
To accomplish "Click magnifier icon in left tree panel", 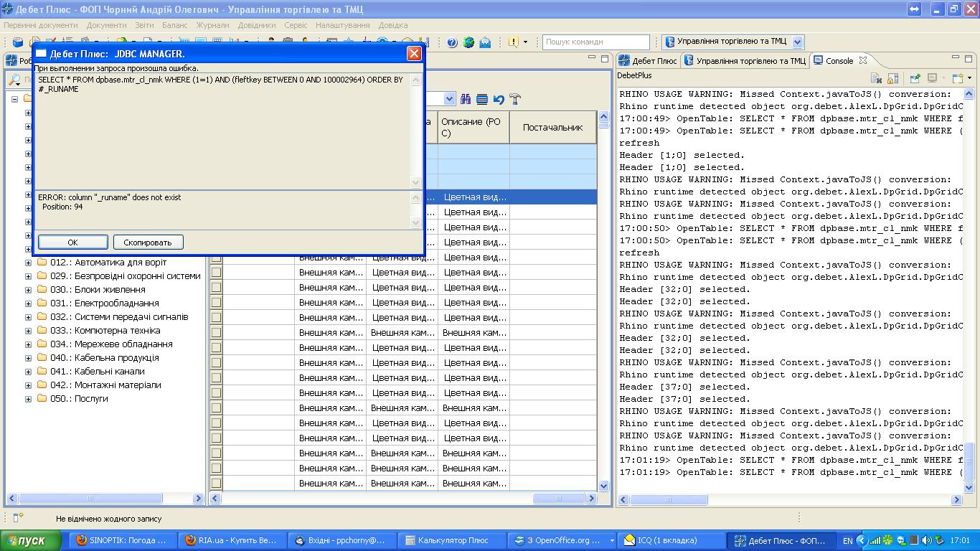I will 14,79.
